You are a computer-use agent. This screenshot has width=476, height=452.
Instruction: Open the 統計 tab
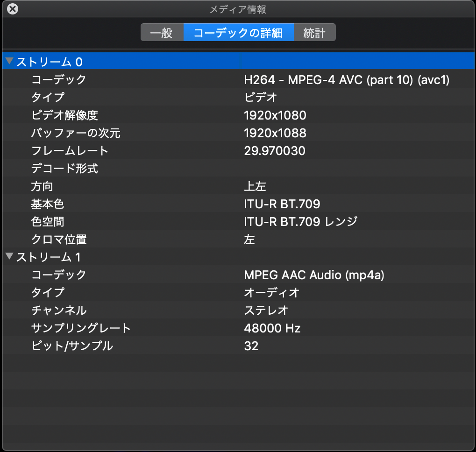pos(314,33)
